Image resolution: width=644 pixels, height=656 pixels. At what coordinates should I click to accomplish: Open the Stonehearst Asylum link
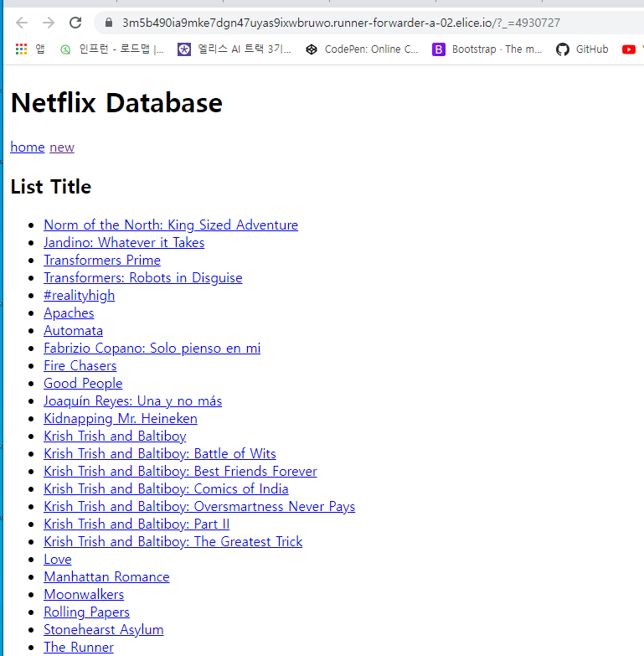pos(104,630)
